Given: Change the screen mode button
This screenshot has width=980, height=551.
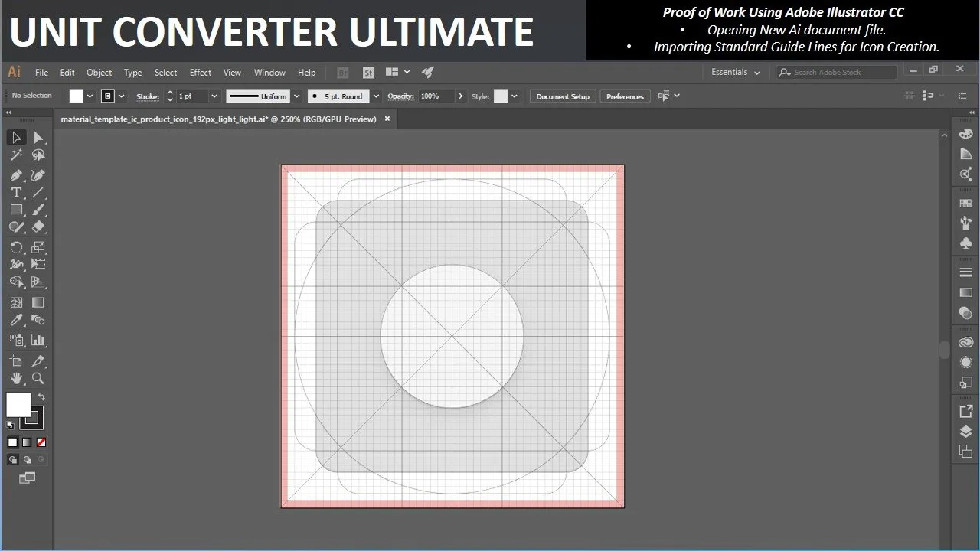Looking at the screenshot, I should click(27, 478).
